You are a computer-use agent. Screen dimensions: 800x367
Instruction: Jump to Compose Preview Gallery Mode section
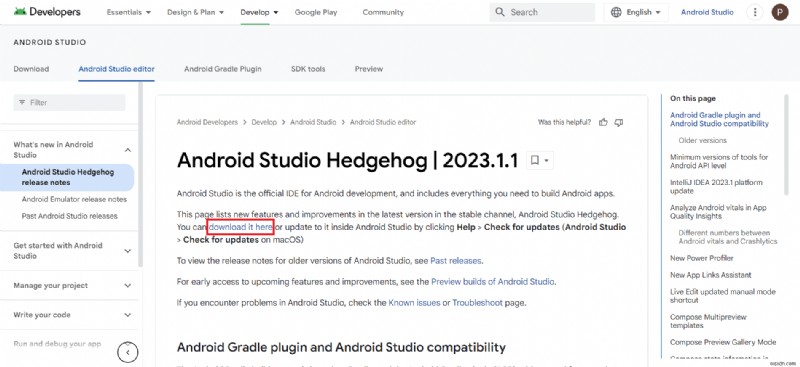pos(723,342)
